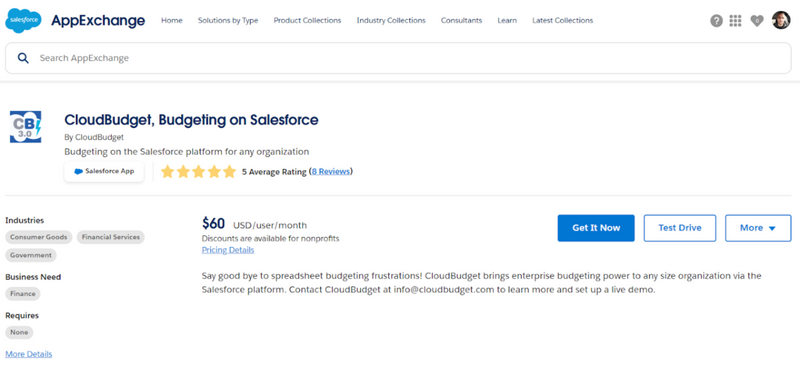Open the help question mark icon
The width and height of the screenshot is (800, 365).
point(716,21)
